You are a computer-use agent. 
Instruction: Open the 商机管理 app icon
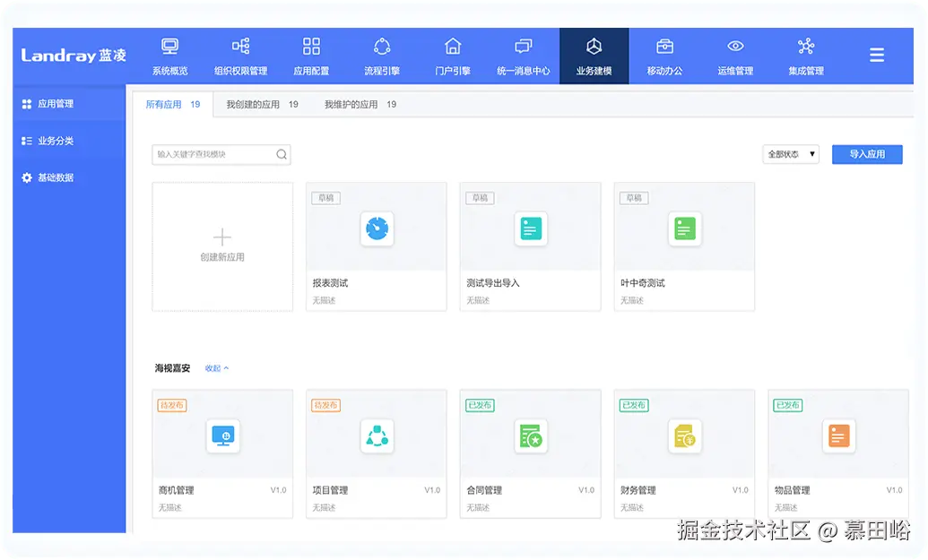tap(223, 436)
